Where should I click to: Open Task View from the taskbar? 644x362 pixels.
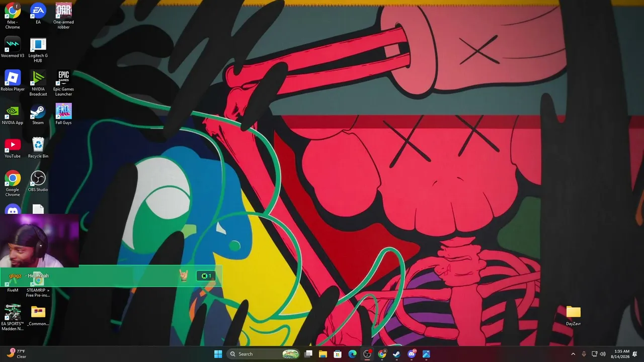tap(308, 354)
